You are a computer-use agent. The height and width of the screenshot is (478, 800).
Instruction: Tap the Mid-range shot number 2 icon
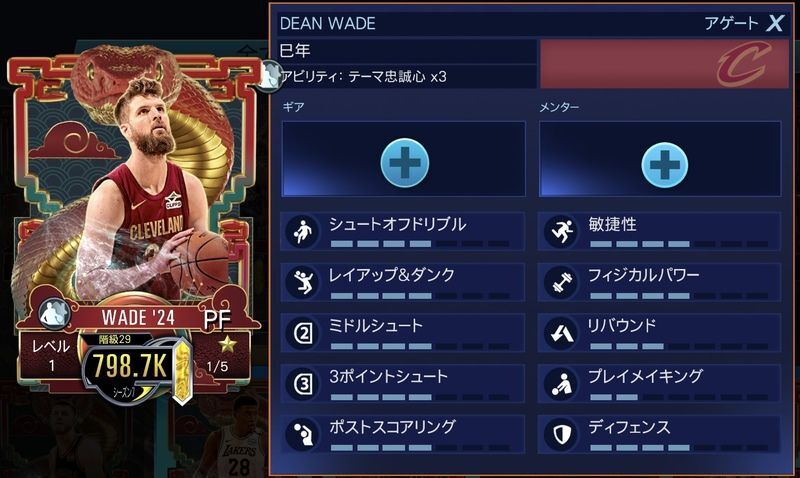point(302,333)
